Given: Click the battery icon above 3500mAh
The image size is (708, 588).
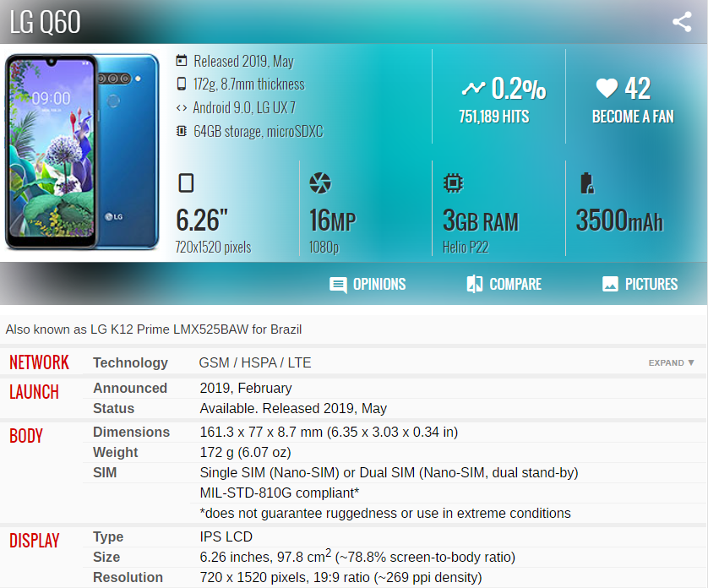Looking at the screenshot, I should [x=586, y=183].
